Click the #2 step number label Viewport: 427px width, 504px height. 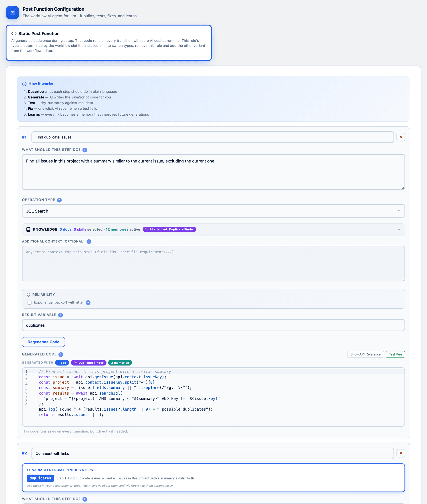point(24,453)
